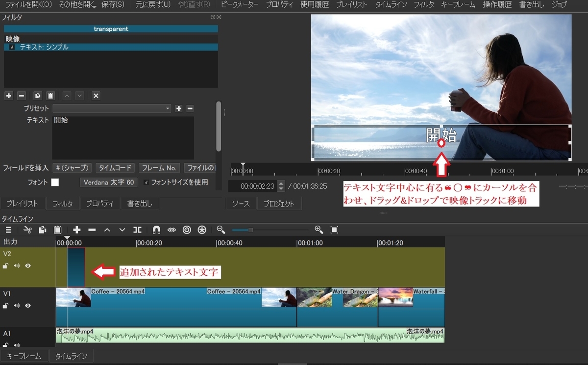Uncheck the テキスト: シンプル filter checkbox

pos(12,48)
